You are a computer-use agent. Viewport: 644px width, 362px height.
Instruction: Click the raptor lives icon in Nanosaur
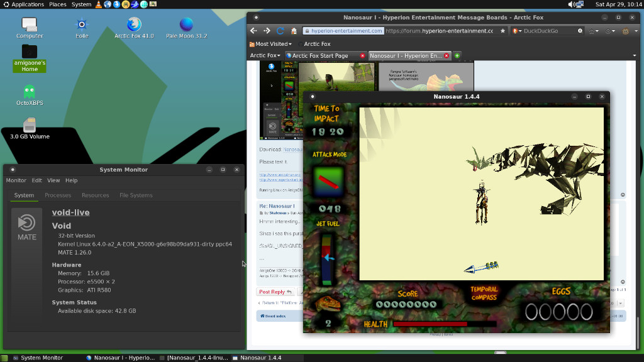coord(328,304)
